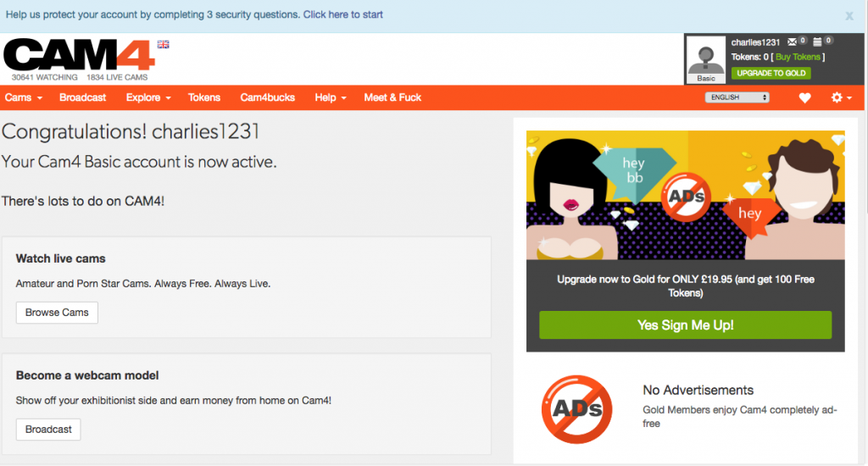Click the CAM4 logo
Screen dimensions: 868x466
tap(79, 55)
